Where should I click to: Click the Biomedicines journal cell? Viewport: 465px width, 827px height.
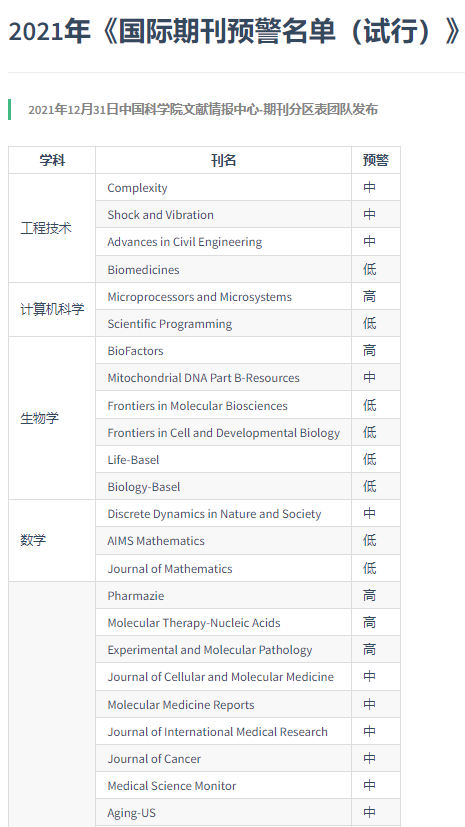224,270
